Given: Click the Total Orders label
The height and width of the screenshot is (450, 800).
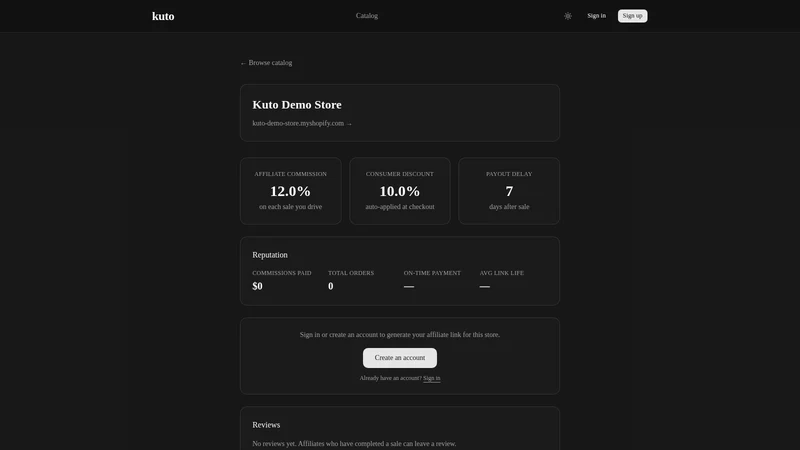Looking at the screenshot, I should coord(351,273).
